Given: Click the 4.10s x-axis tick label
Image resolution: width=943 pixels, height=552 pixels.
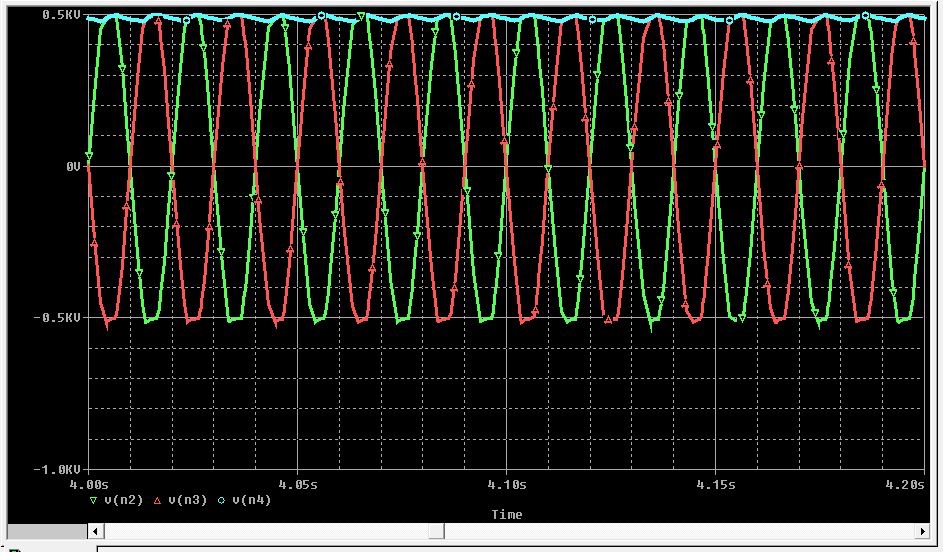Looking at the screenshot, I should [508, 484].
